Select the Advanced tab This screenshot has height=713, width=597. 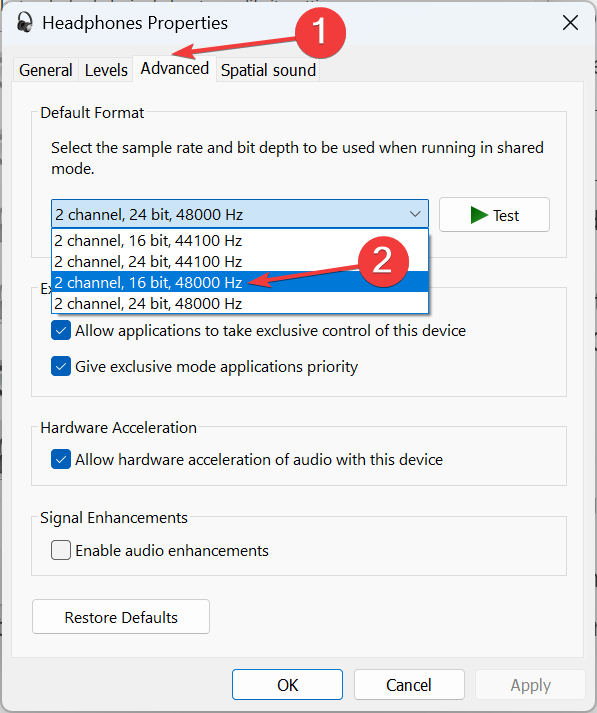(175, 69)
